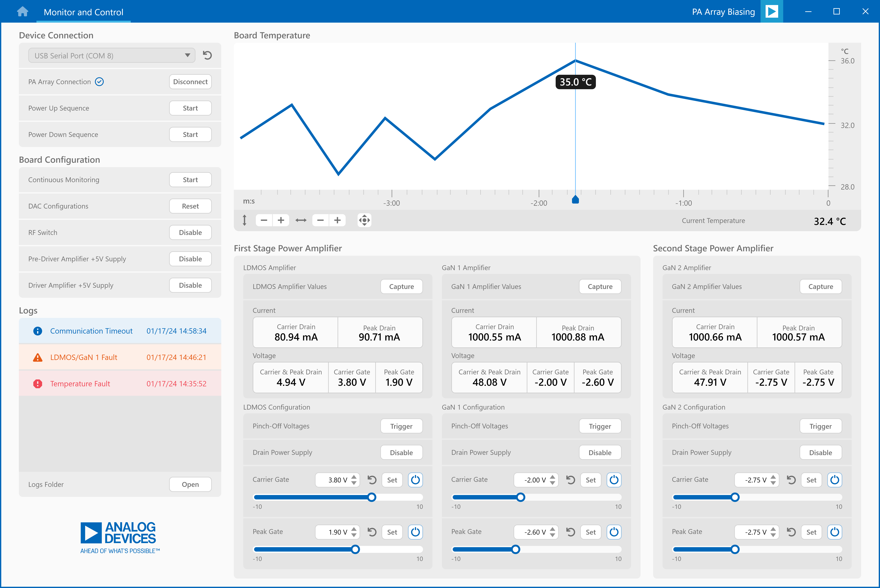Capture GaN 2 Amplifier values
The image size is (880, 588).
click(x=821, y=286)
